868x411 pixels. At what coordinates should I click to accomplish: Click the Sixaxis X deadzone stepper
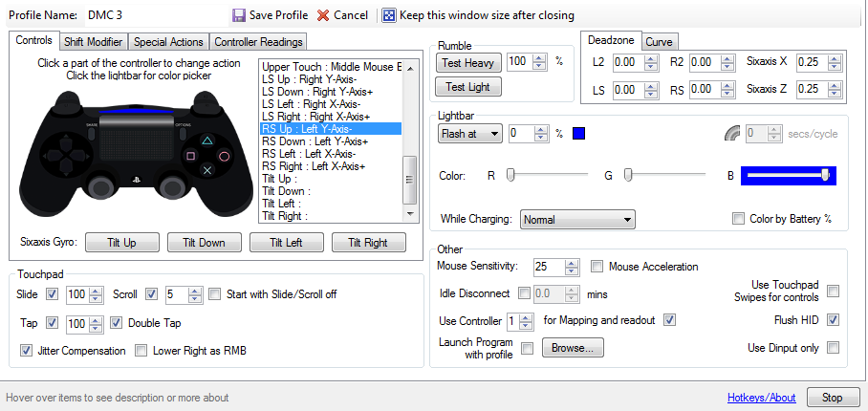tap(835, 62)
